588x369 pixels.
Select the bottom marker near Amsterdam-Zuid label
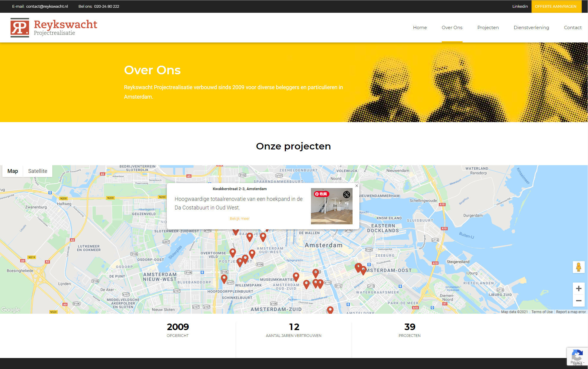coord(330,310)
